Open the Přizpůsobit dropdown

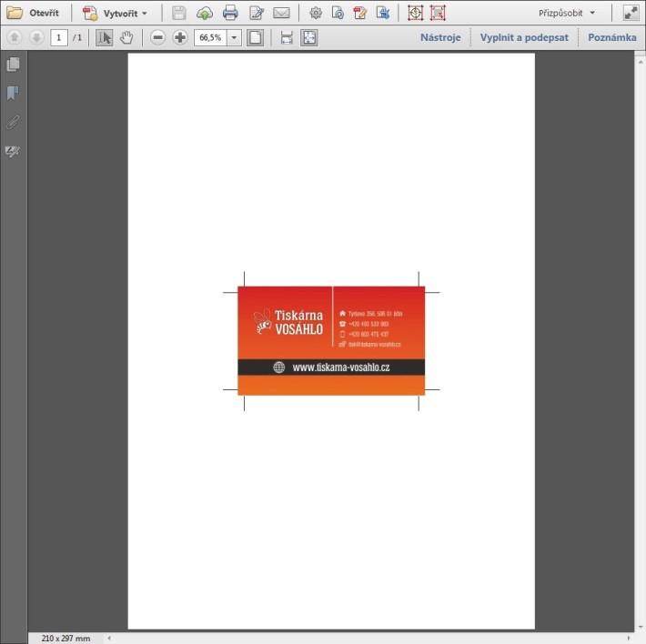click(x=567, y=13)
